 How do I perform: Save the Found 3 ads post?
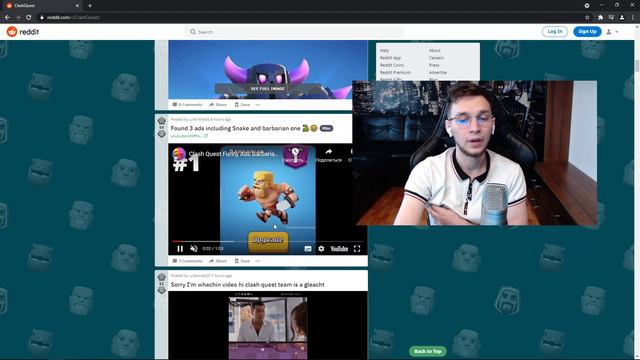point(242,261)
